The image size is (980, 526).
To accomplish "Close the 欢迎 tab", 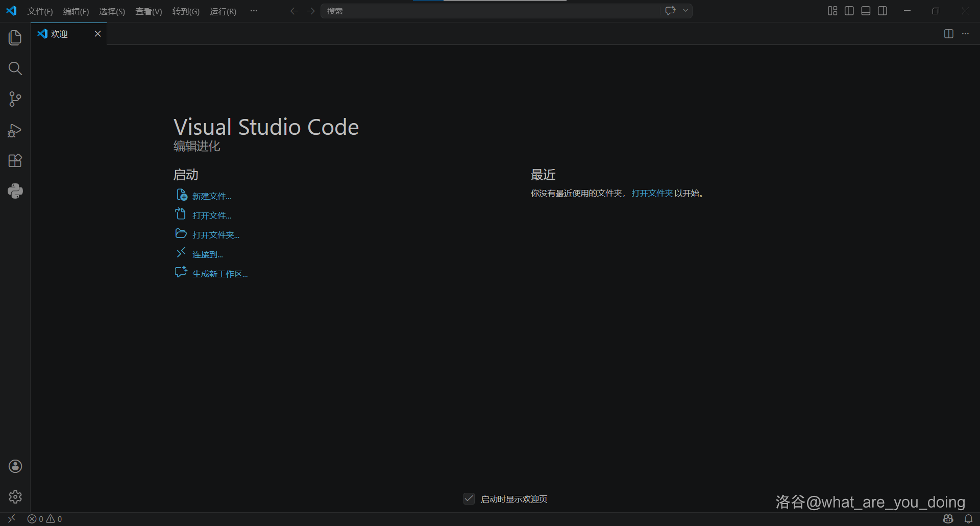I will pos(97,34).
